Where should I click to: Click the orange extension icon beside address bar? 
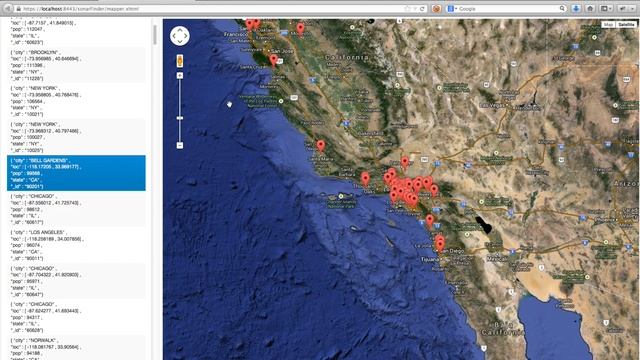436,9
